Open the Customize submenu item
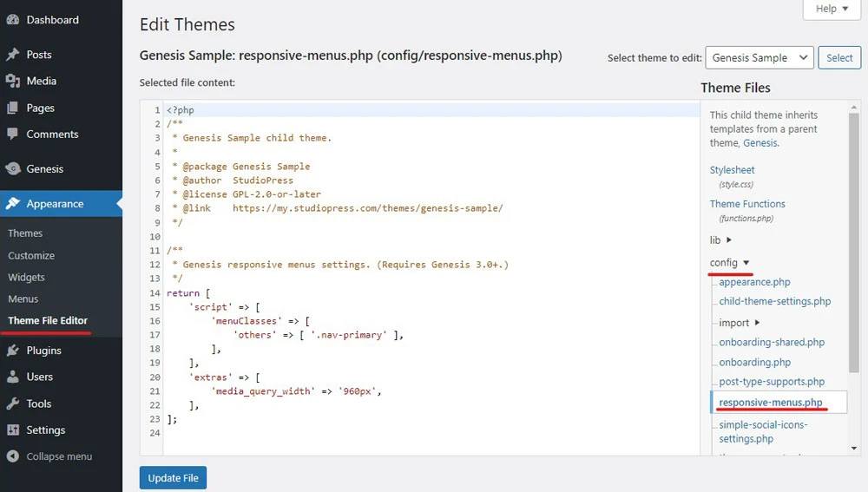The height and width of the screenshot is (492, 868). click(x=31, y=256)
